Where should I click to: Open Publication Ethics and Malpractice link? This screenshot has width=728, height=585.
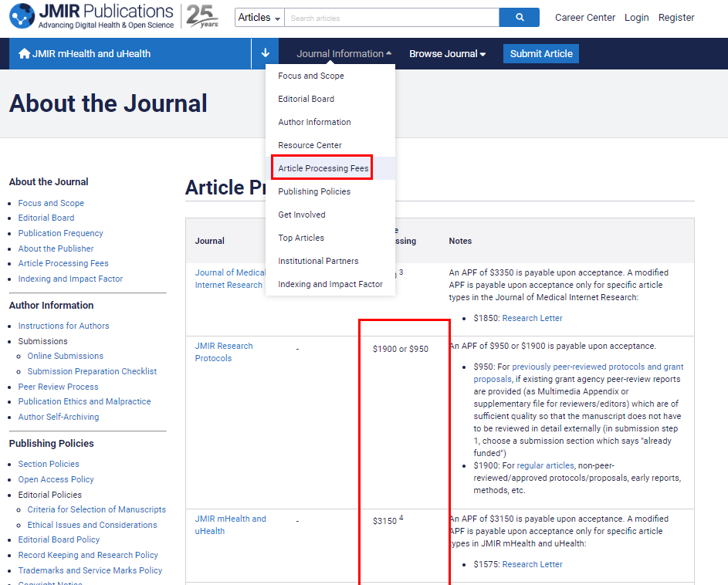point(84,401)
